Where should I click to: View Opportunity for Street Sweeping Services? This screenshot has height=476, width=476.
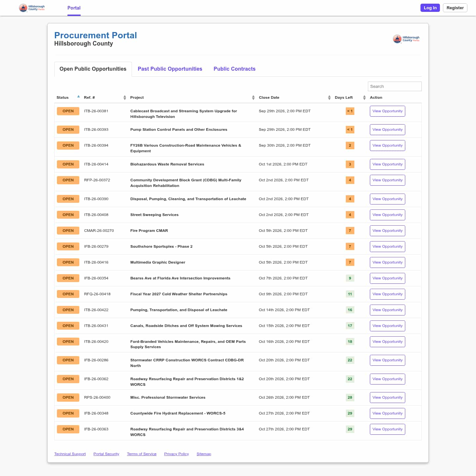387,215
